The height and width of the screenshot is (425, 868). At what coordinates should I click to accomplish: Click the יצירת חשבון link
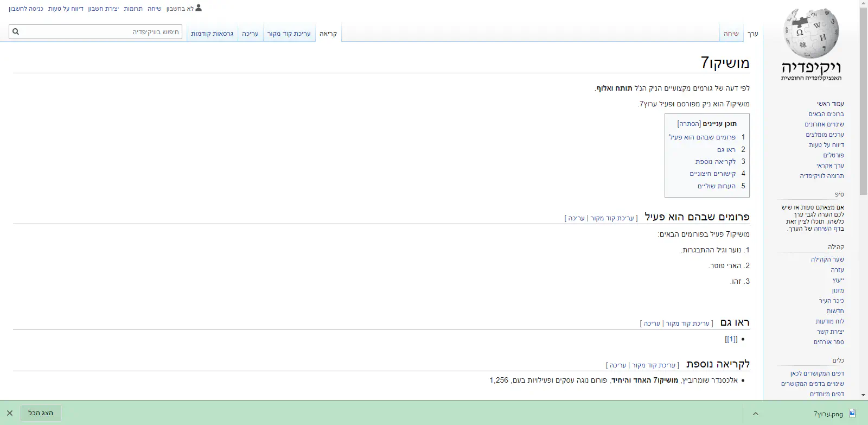pyautogui.click(x=104, y=9)
